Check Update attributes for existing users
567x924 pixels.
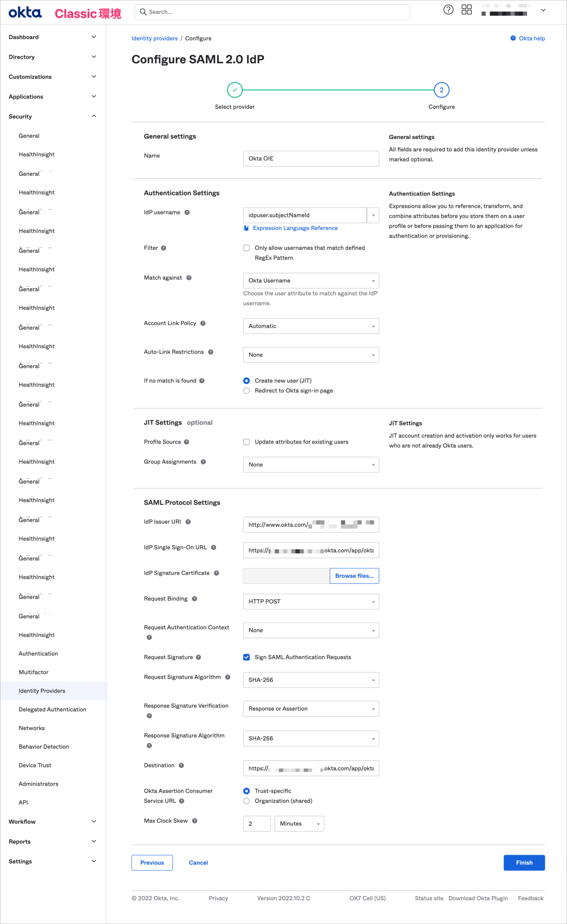(x=246, y=441)
